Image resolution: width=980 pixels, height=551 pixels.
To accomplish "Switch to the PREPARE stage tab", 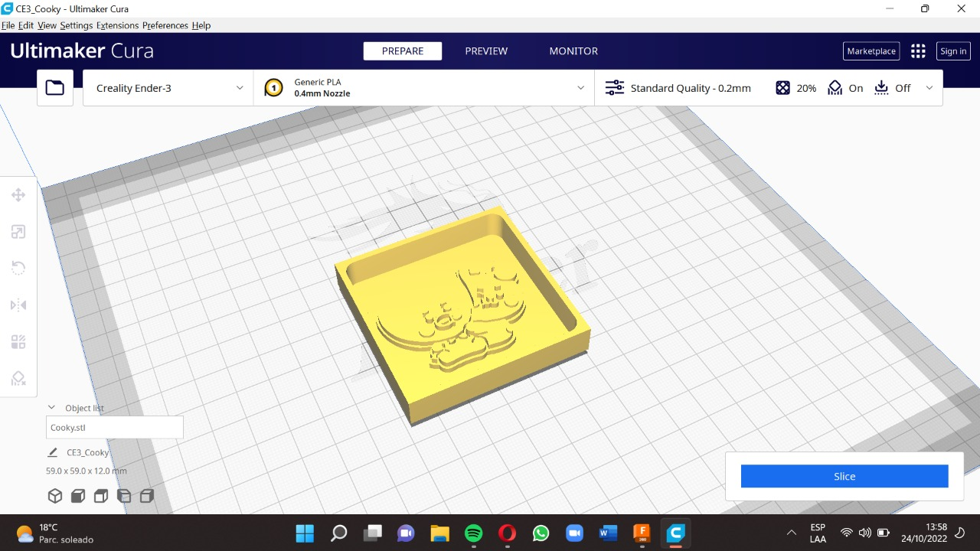I will coord(403,51).
